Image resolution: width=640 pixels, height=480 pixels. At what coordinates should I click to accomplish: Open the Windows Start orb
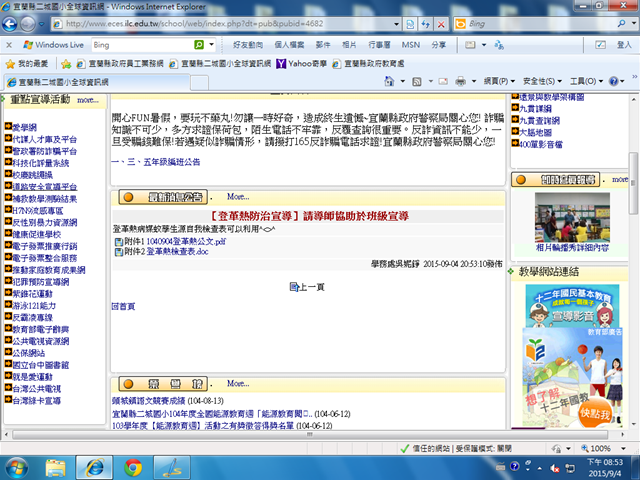pos(16,468)
